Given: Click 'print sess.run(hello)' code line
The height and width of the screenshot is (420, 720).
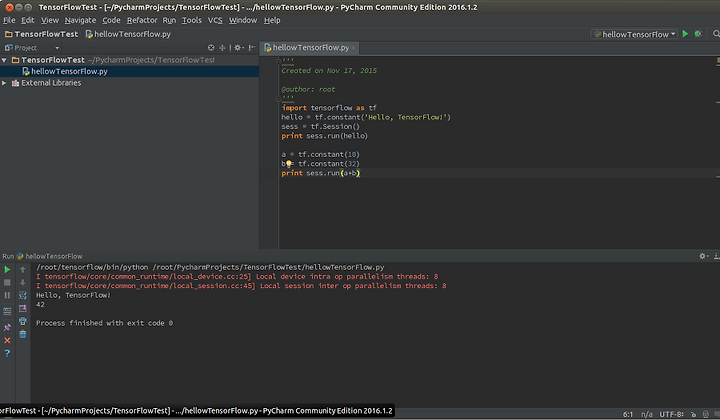Looking at the screenshot, I should pyautogui.click(x=325, y=136).
